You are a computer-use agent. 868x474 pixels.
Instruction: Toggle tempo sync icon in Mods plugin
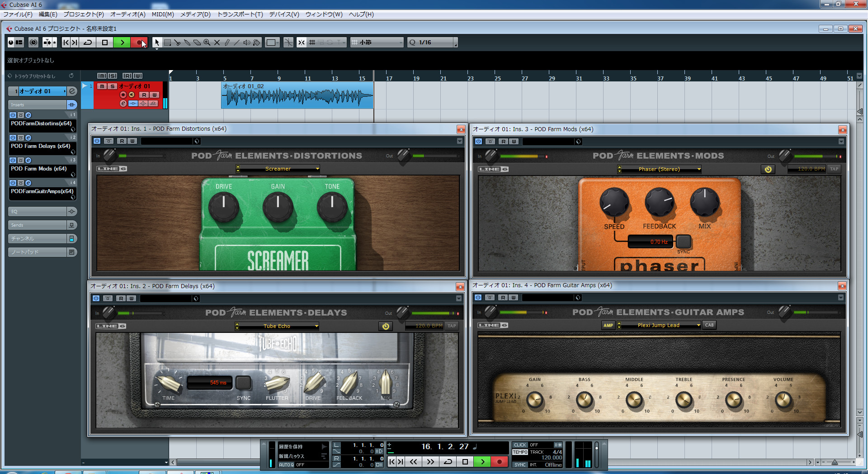pyautogui.click(x=768, y=169)
